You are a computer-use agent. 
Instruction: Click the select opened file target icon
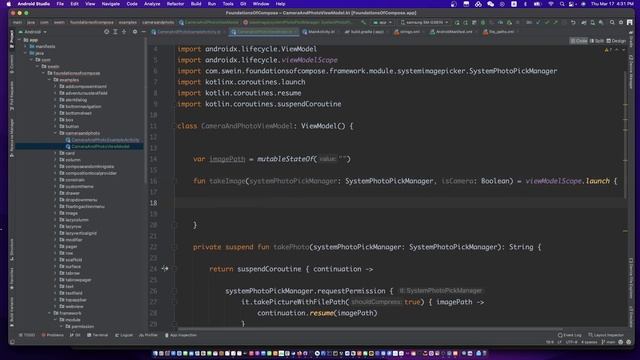point(107,32)
